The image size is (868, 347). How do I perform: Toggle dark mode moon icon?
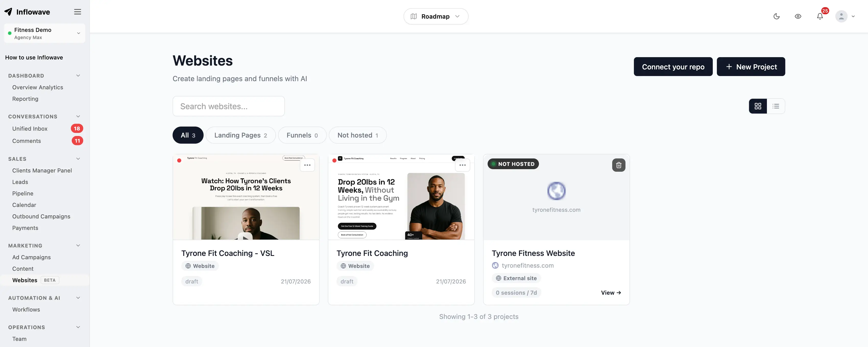coord(776,16)
